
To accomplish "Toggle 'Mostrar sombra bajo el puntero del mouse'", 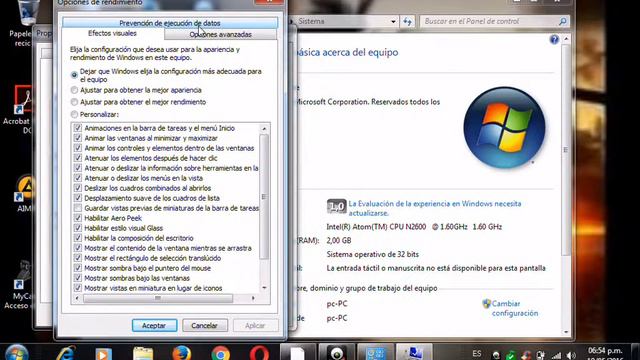I will coord(78,268).
